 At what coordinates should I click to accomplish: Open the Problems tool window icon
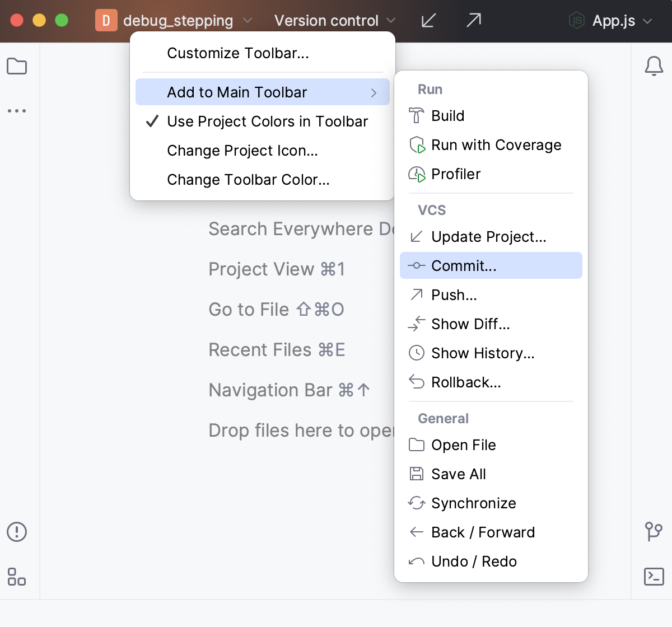[17, 532]
